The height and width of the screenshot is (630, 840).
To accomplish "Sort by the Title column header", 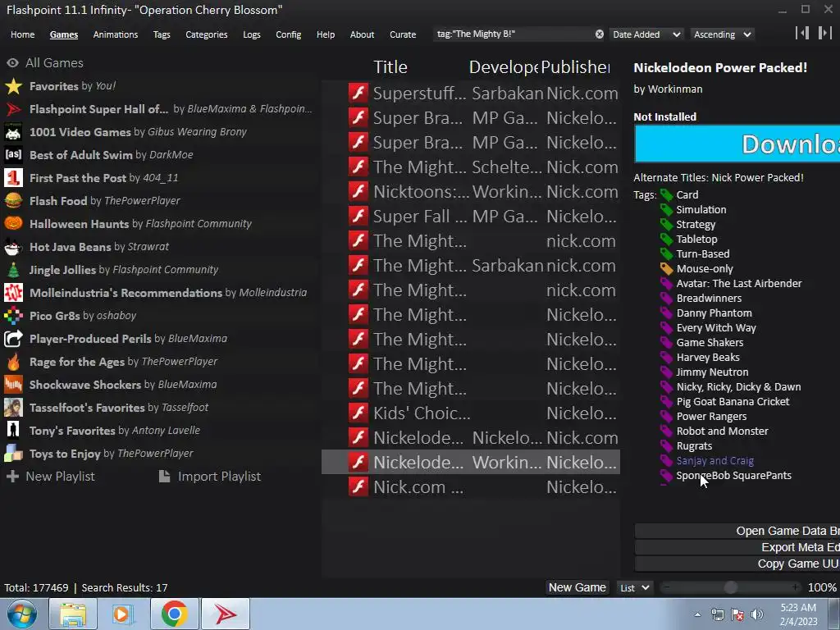I will click(390, 67).
